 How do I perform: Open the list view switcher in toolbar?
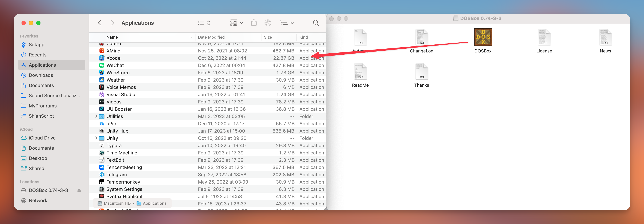click(x=204, y=23)
